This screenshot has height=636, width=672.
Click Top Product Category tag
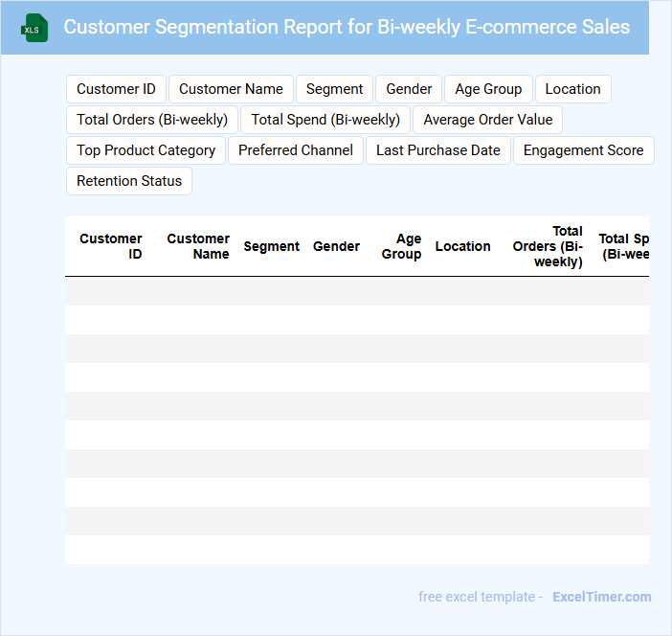point(146,150)
